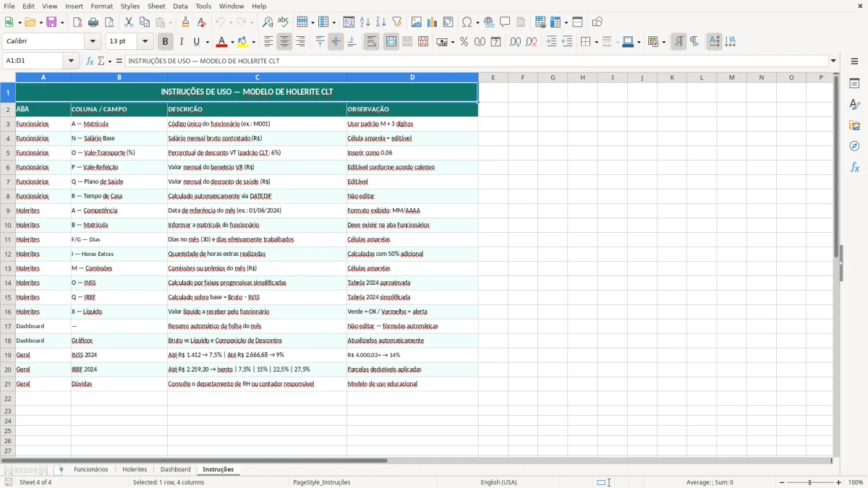
Task: Open the Data menu
Action: pos(180,6)
